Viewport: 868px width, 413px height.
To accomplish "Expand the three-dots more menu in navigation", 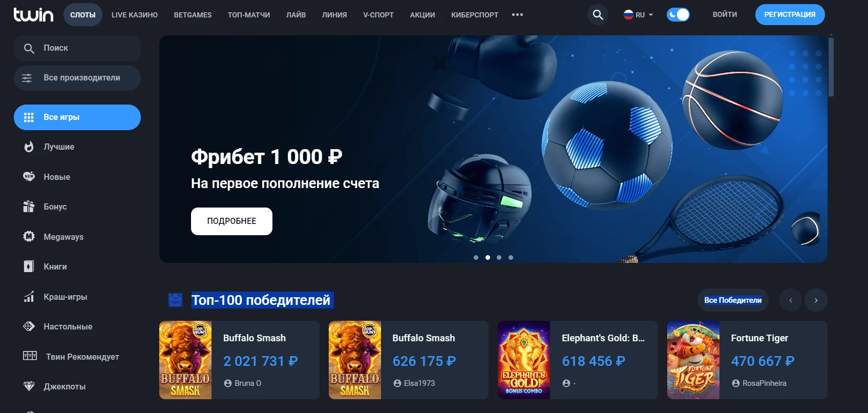I will [x=517, y=15].
